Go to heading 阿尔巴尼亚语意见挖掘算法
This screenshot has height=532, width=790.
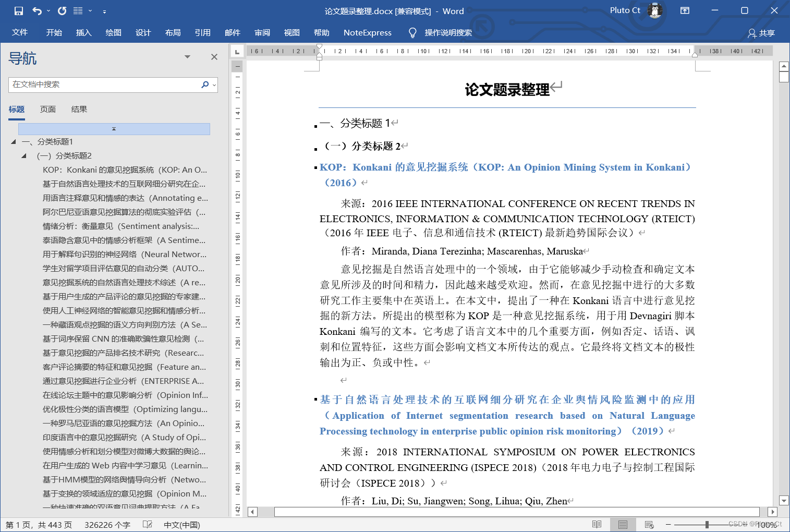[124, 212]
